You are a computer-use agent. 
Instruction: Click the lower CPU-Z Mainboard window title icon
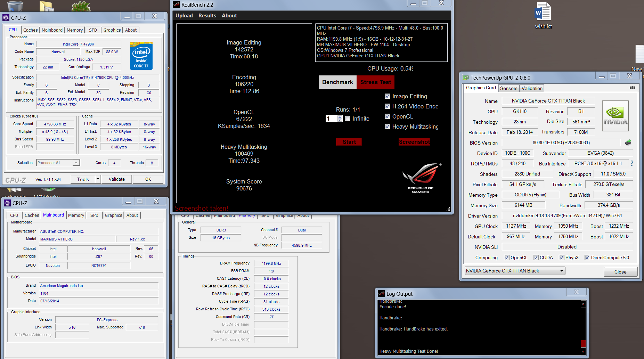(7, 203)
